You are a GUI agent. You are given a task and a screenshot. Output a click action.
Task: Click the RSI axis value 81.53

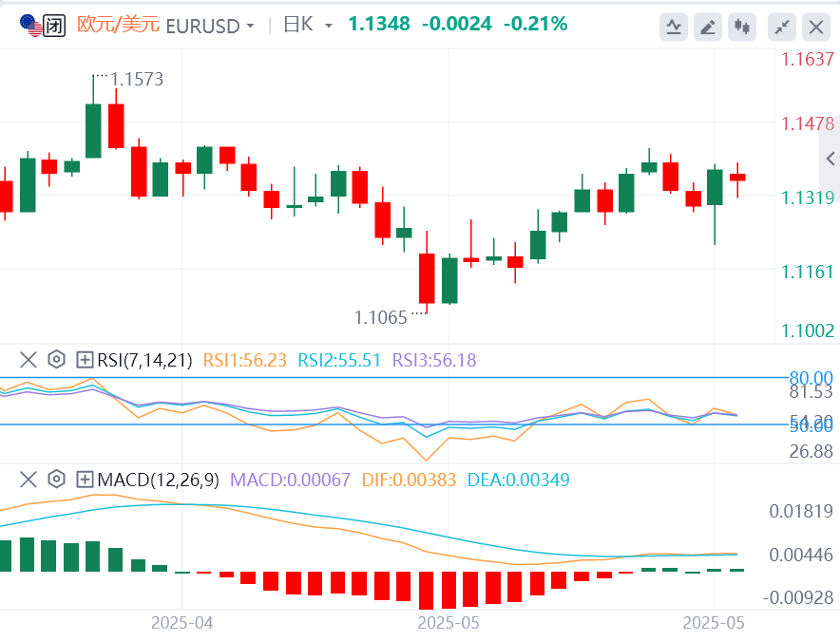click(x=811, y=392)
